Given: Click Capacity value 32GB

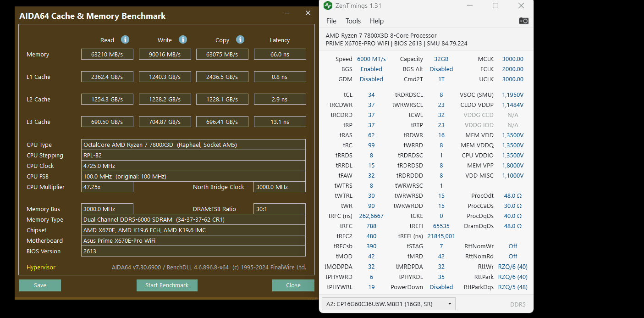Looking at the screenshot, I should [441, 59].
